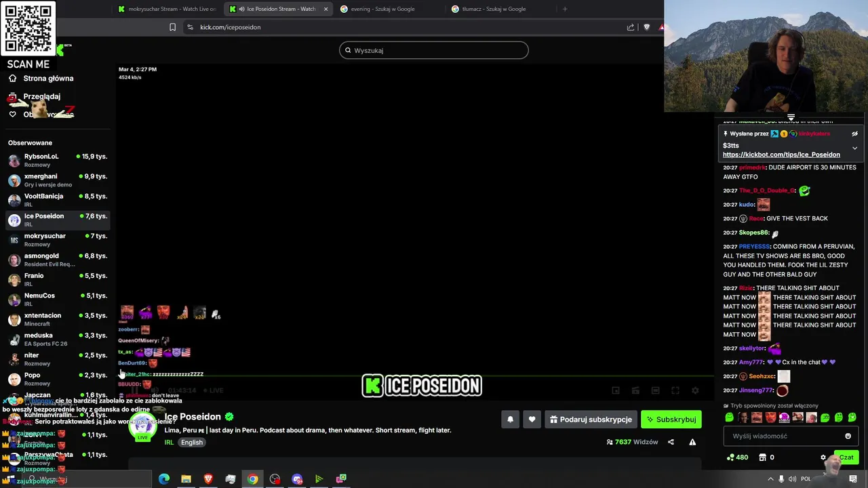Open a new browser tab
868x488 pixels.
click(x=565, y=9)
